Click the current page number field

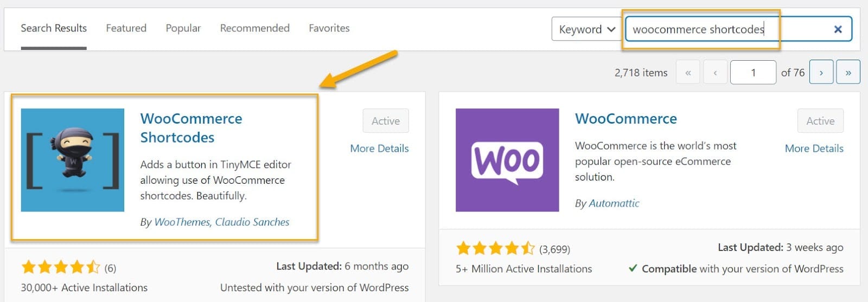tap(753, 72)
